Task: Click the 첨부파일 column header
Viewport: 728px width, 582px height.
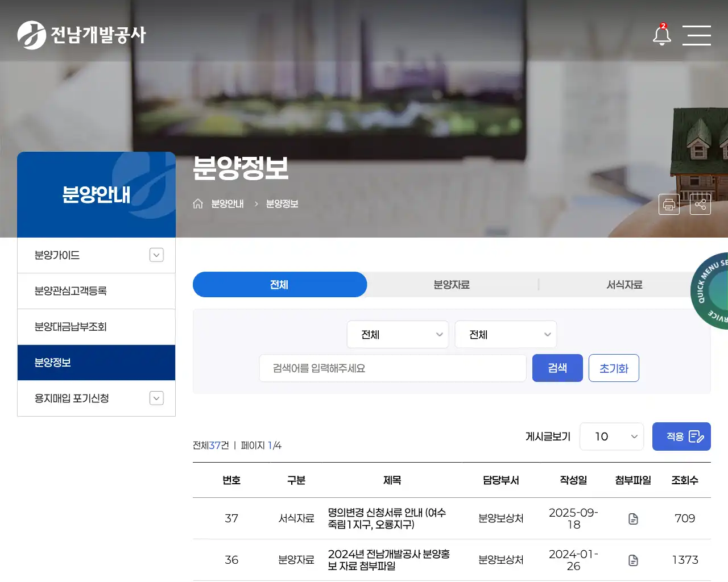Action: (633, 480)
